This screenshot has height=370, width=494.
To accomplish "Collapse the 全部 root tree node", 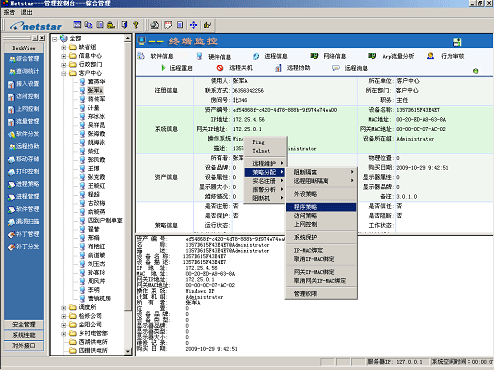I will (x=55, y=39).
